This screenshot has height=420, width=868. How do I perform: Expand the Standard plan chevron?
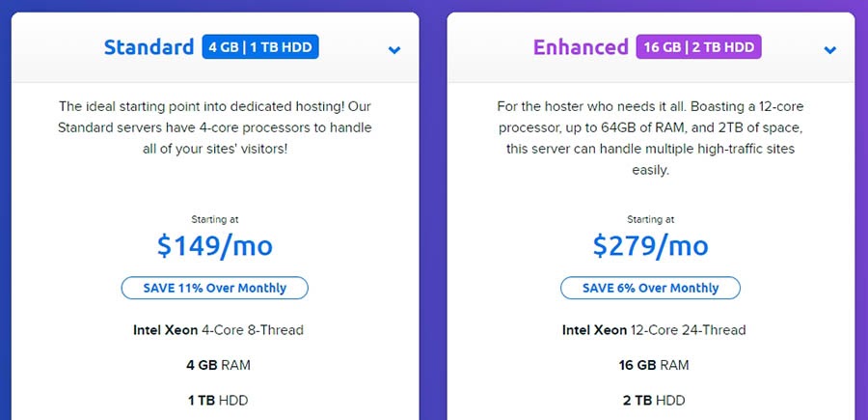pyautogui.click(x=394, y=50)
